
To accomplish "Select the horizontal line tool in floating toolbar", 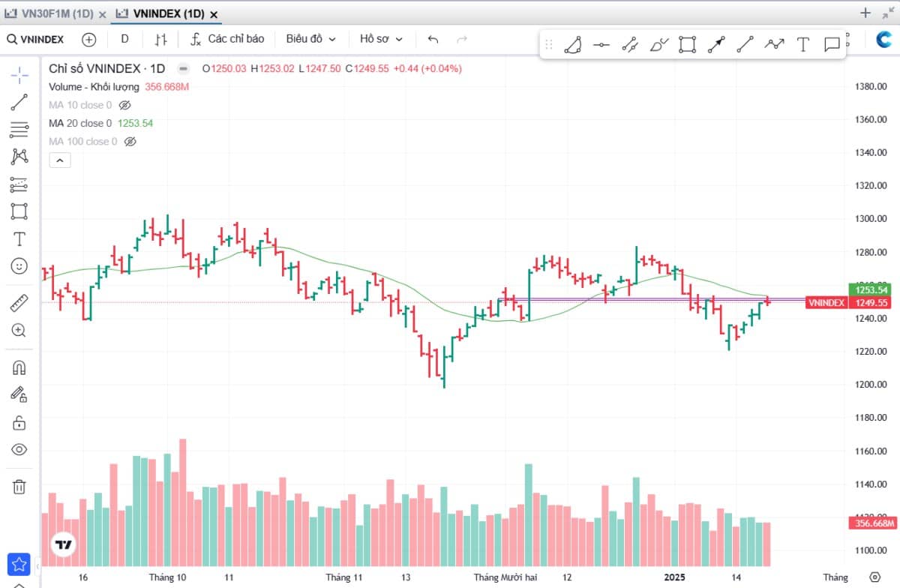I will coord(601,45).
